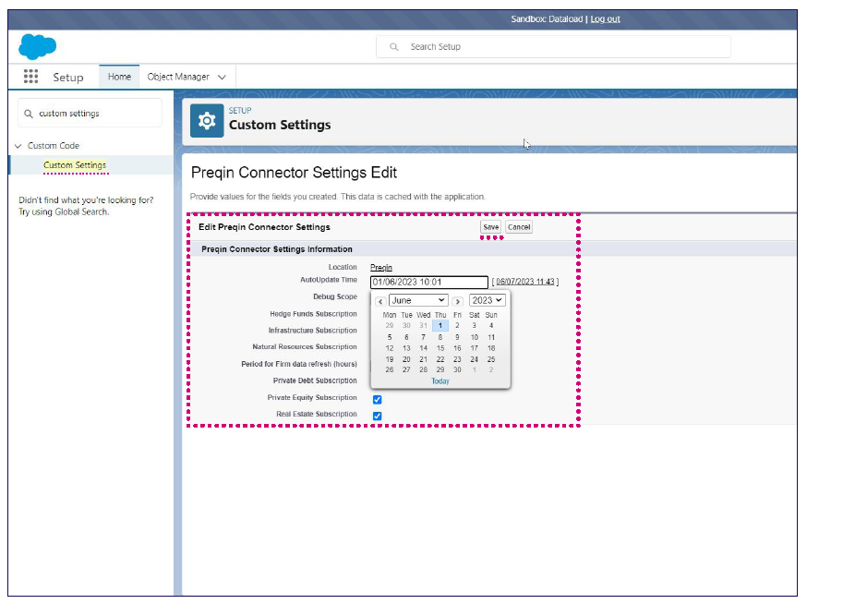Viewport: 843px width, 616px height.
Task: Pick June 5 in the calendar
Action: [390, 338]
